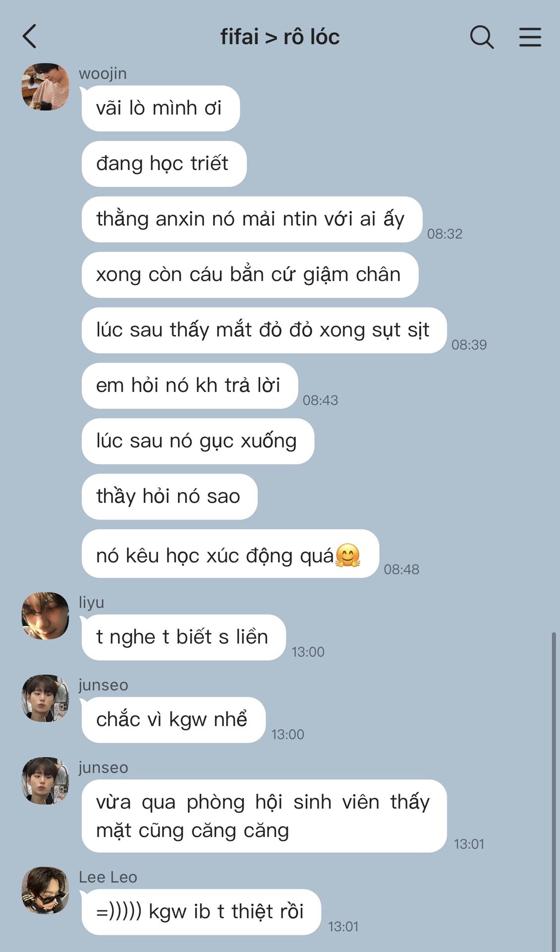This screenshot has width=560, height=952.
Task: Tap woojin's profile avatar
Action: point(45,87)
